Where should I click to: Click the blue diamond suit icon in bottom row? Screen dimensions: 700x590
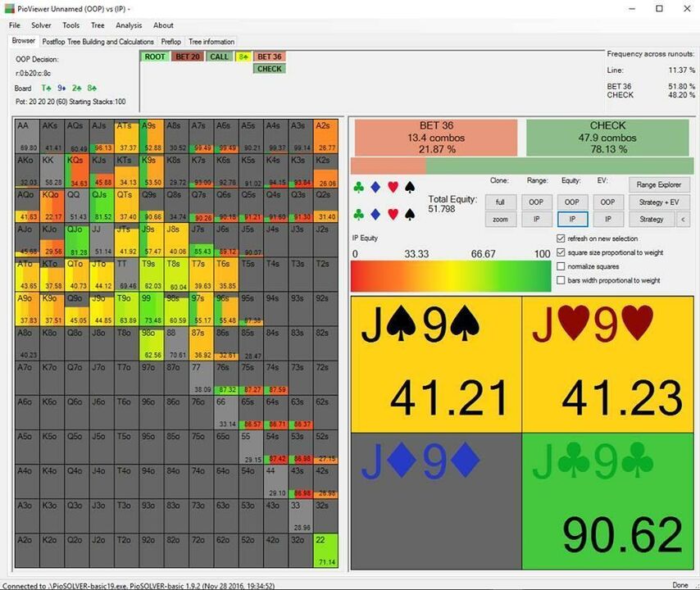[375, 215]
